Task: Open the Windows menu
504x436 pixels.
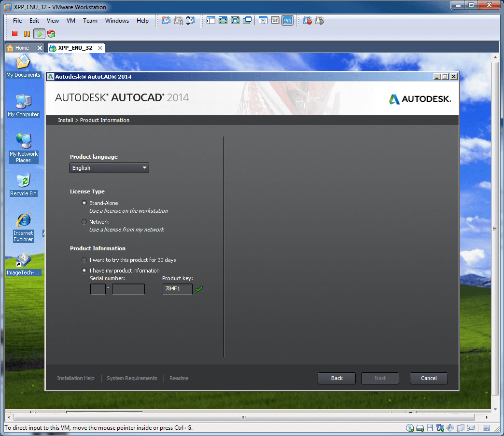Action: [117, 21]
